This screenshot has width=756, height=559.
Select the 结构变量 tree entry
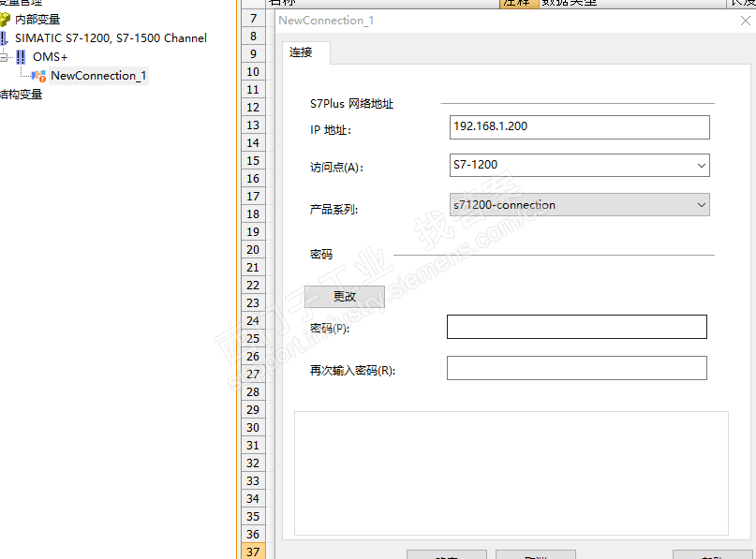point(22,95)
